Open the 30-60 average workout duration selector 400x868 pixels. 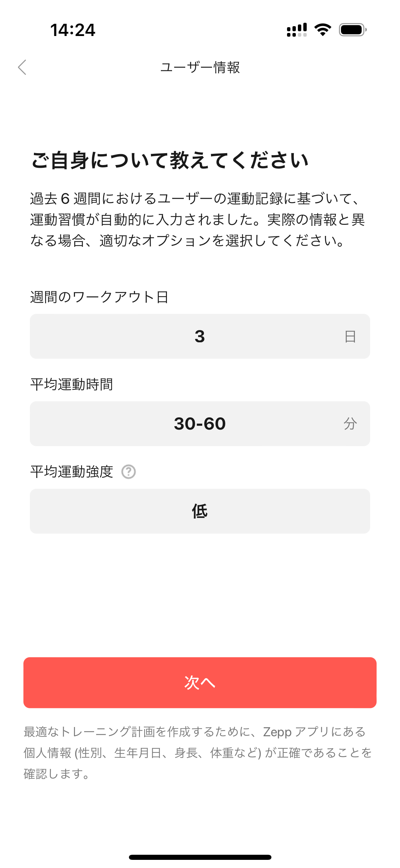coord(199,423)
